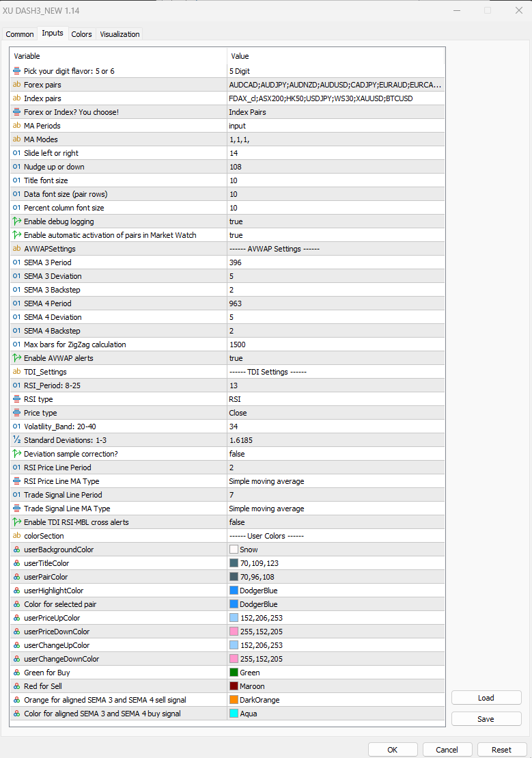Click the Nudge up or down value field
Image resolution: width=532 pixels, height=758 pixels.
pos(335,167)
